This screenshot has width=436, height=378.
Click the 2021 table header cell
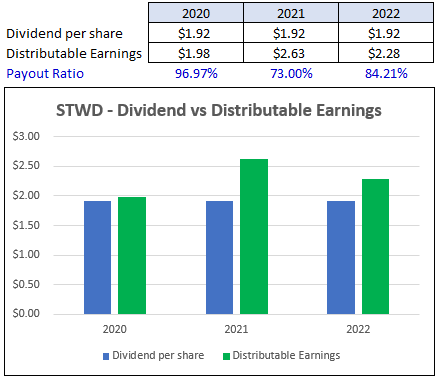point(291,13)
